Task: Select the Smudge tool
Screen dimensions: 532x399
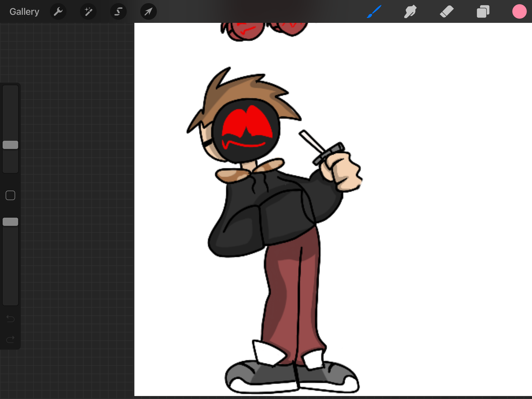Action: (410, 12)
